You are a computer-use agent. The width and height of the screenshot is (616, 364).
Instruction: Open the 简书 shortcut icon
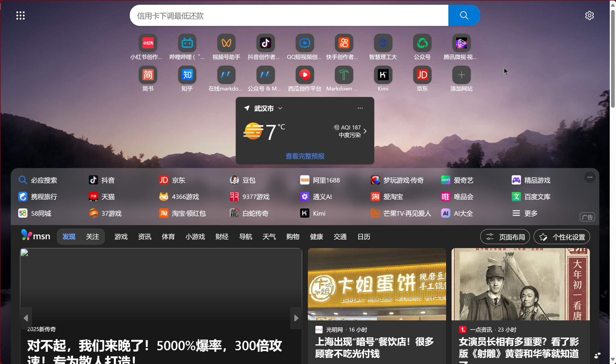[148, 75]
